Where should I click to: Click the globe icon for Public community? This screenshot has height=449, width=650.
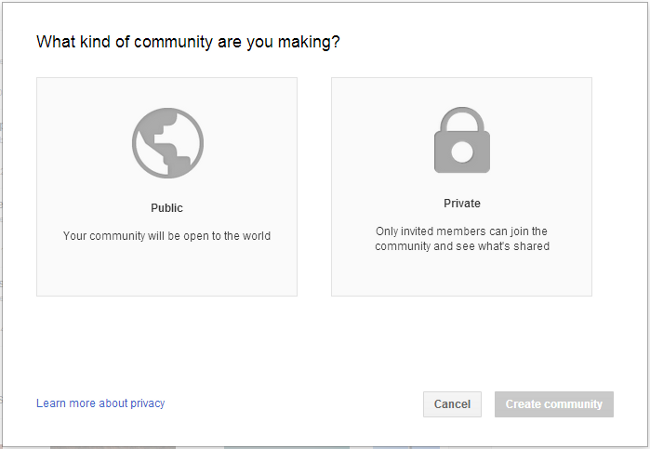coord(168,143)
